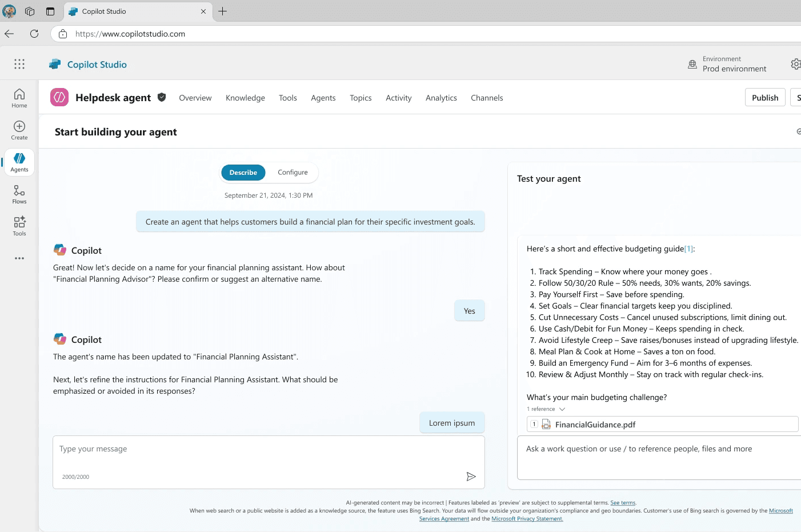Open the See terms link
Viewport: 801px width, 532px height.
click(x=623, y=503)
